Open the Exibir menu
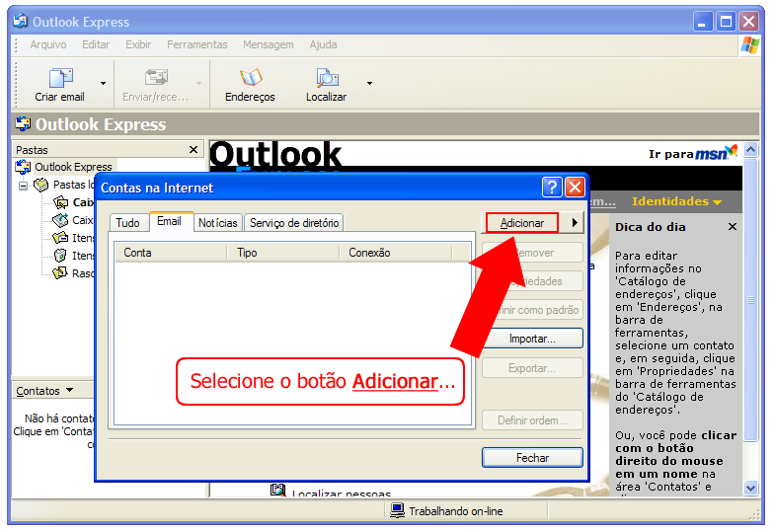This screenshot has height=532, width=774. (138, 44)
